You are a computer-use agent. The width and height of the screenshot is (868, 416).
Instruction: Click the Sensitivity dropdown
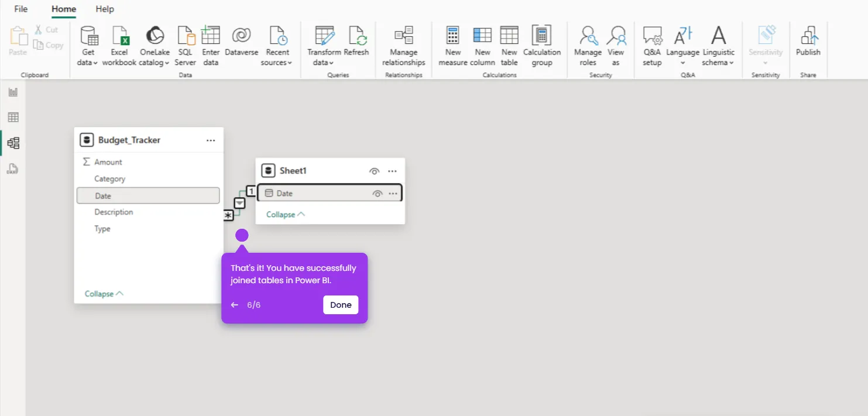pos(766,46)
